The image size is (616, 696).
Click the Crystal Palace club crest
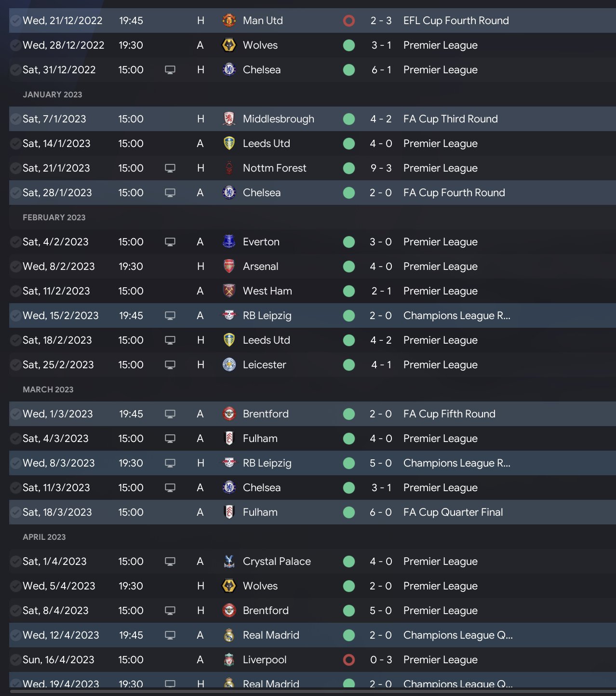click(229, 562)
